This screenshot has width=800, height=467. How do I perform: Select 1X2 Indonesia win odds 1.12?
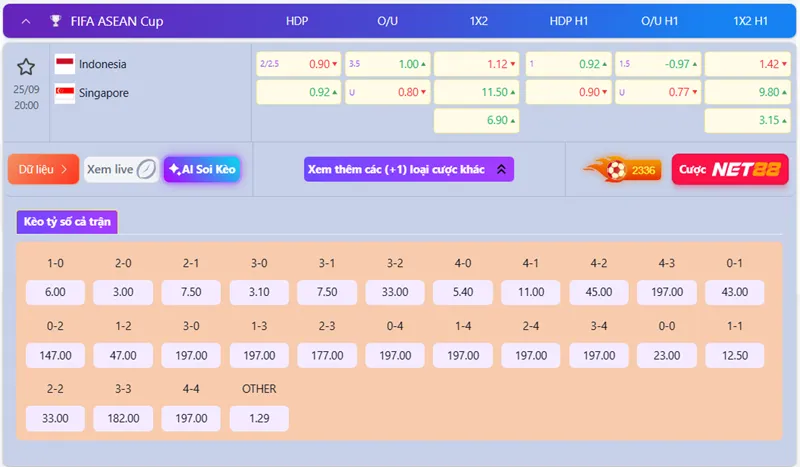click(477, 64)
